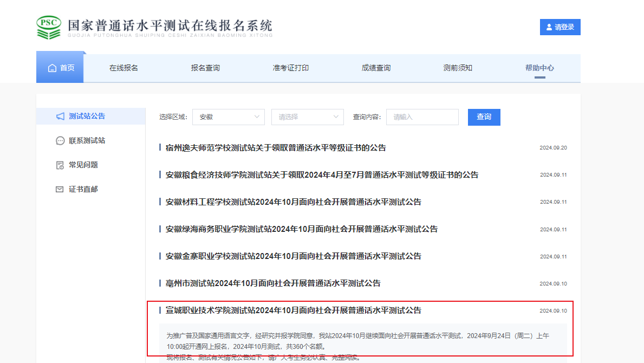This screenshot has height=363, width=644.
Task: Click the 宣城 announcement preview paragraph starting 为推广普及
Action: coord(358,341)
